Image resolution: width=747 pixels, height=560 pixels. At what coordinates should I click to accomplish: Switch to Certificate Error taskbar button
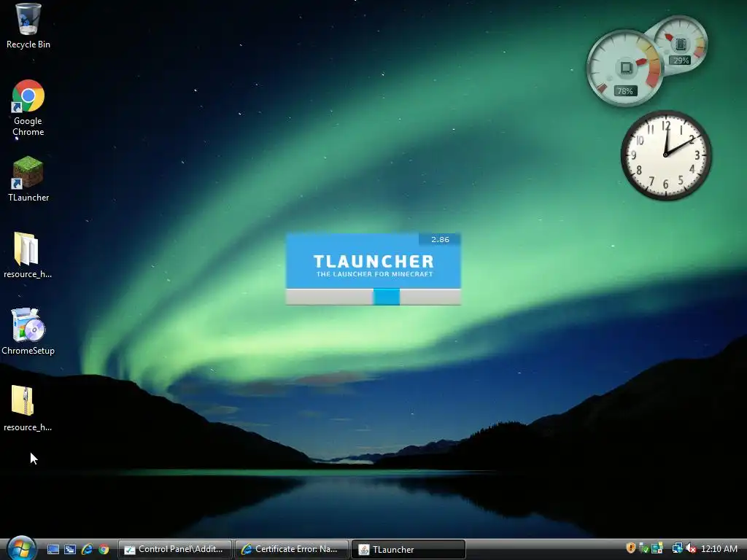[292, 550]
